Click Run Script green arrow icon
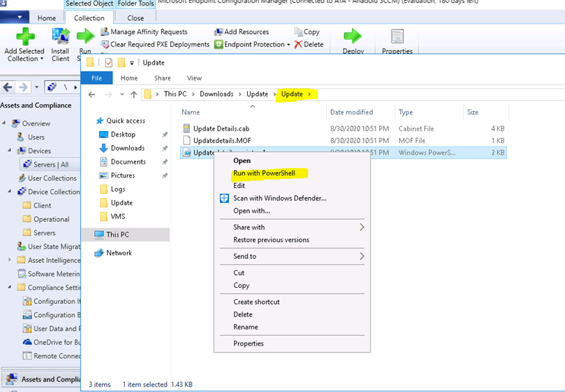The width and height of the screenshot is (565, 392). (x=85, y=36)
